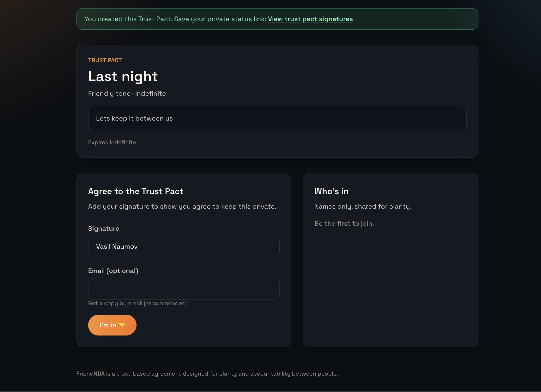Click the FriendNDA footer description text
The image size is (541, 392).
pos(207,374)
